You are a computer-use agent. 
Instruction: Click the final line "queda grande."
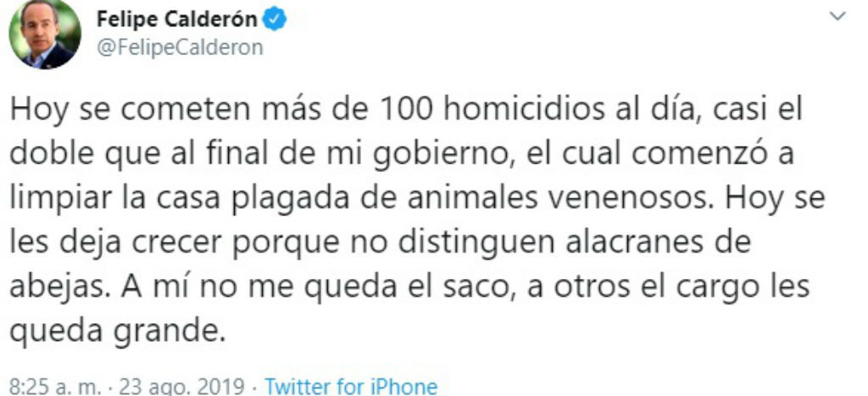tap(119, 329)
